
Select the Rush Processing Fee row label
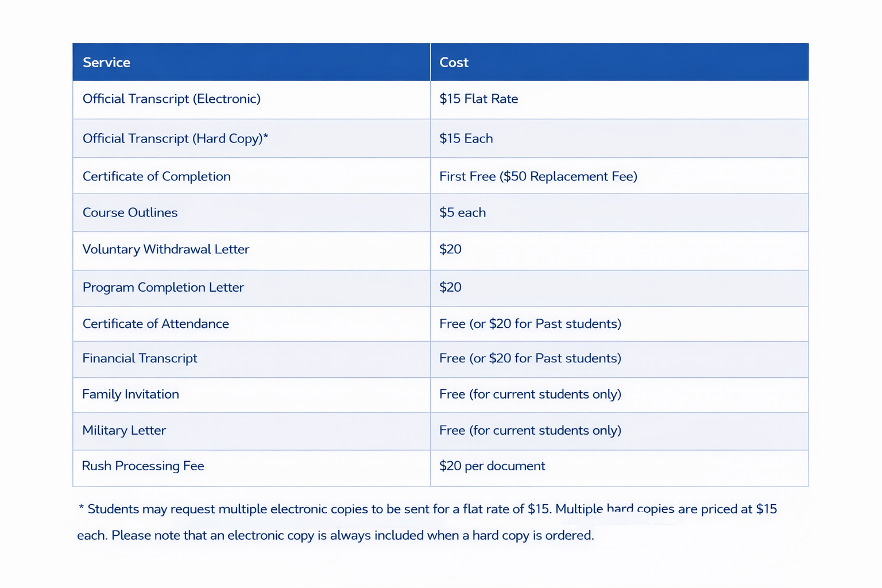tap(143, 466)
